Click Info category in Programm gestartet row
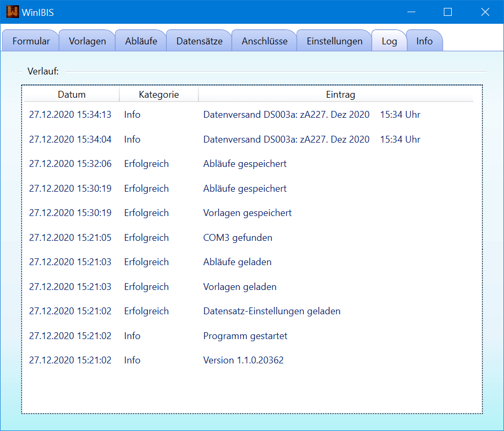The height and width of the screenshot is (431, 504). point(132,336)
